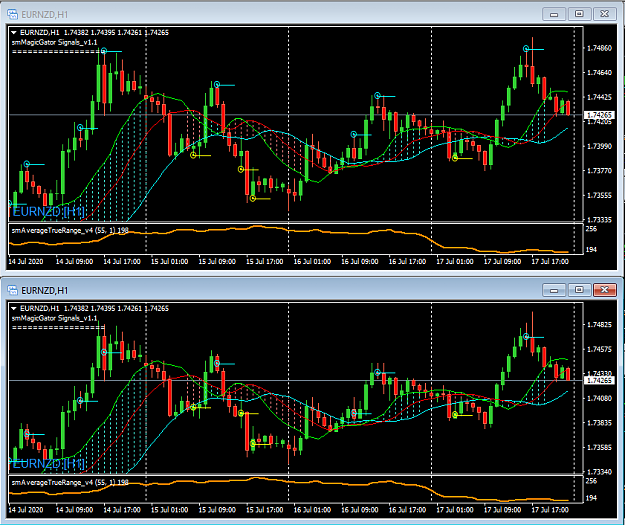The image size is (625, 525).
Task: Select cyan signal circle at 17 Jul peak, top chart
Action: [x=526, y=49]
